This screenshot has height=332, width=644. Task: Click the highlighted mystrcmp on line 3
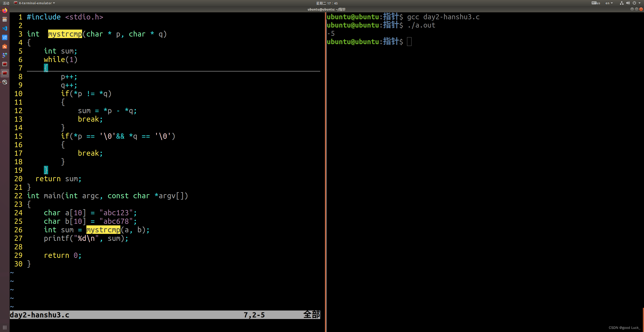point(65,34)
